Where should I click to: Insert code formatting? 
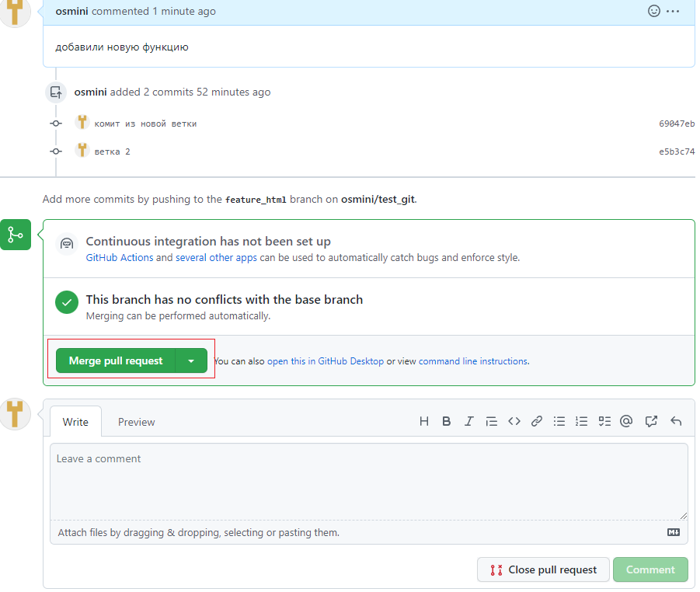point(514,421)
